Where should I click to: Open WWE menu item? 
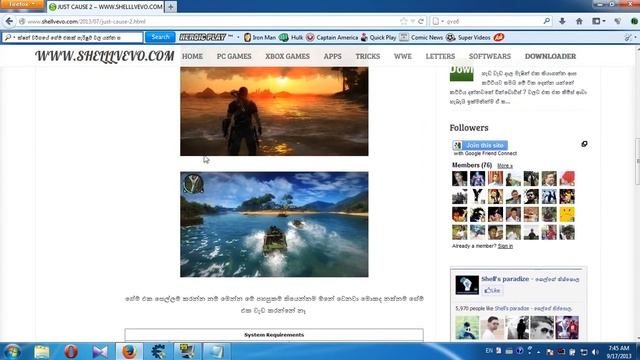[x=402, y=56]
